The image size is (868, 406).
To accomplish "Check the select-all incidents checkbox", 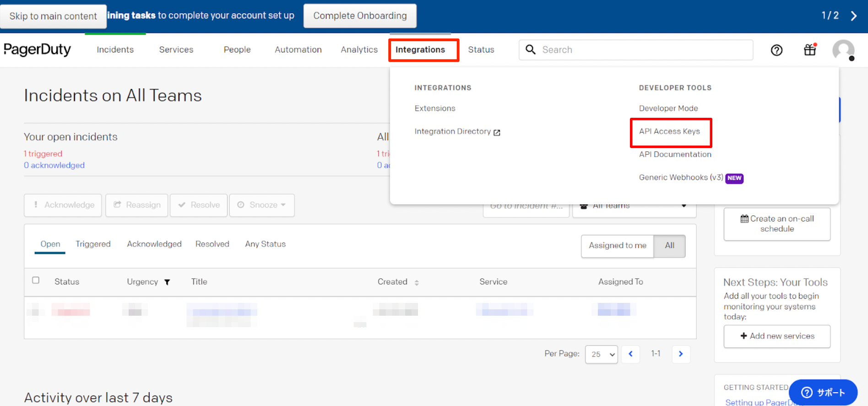I will (36, 280).
